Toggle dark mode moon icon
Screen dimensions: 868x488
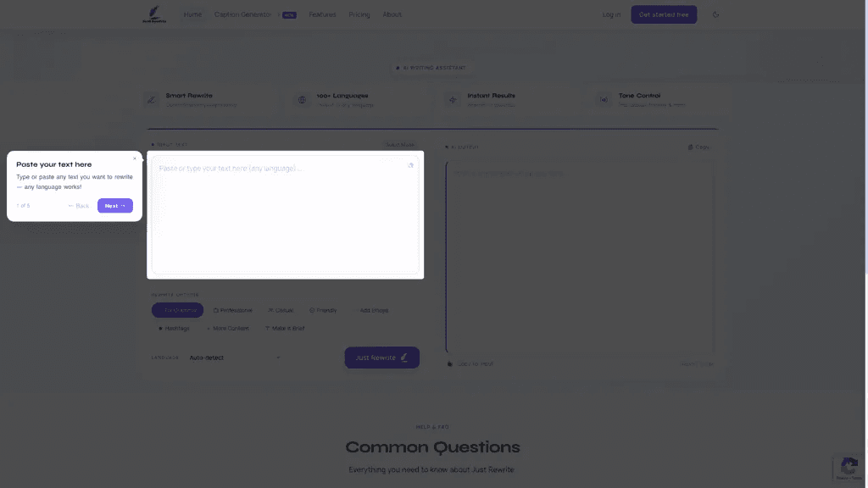coord(715,14)
